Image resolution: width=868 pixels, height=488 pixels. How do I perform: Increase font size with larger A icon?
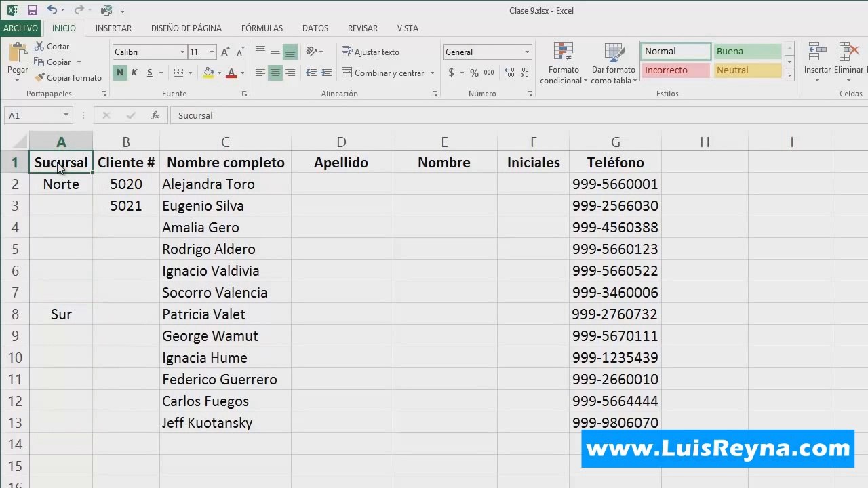226,52
